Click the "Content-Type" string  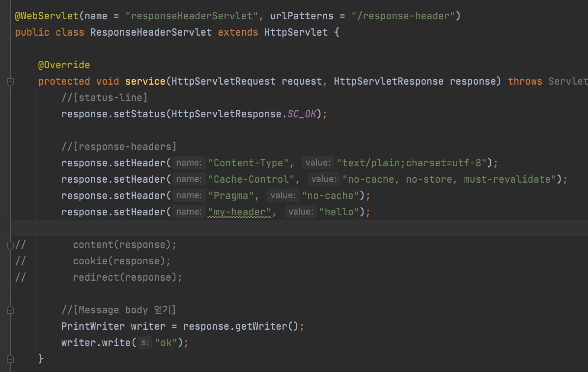coord(248,163)
